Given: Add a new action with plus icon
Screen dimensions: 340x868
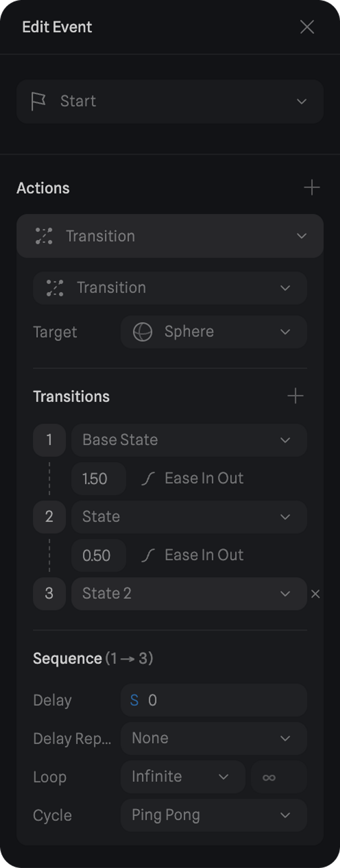Looking at the screenshot, I should [311, 188].
